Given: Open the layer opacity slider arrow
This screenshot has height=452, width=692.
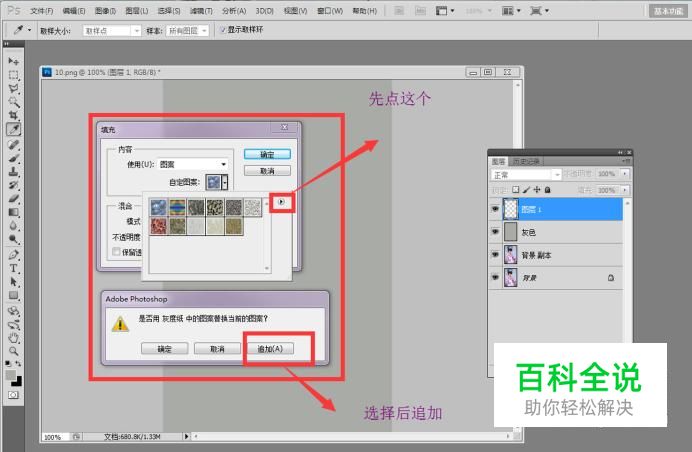Looking at the screenshot, I should pyautogui.click(x=625, y=174).
